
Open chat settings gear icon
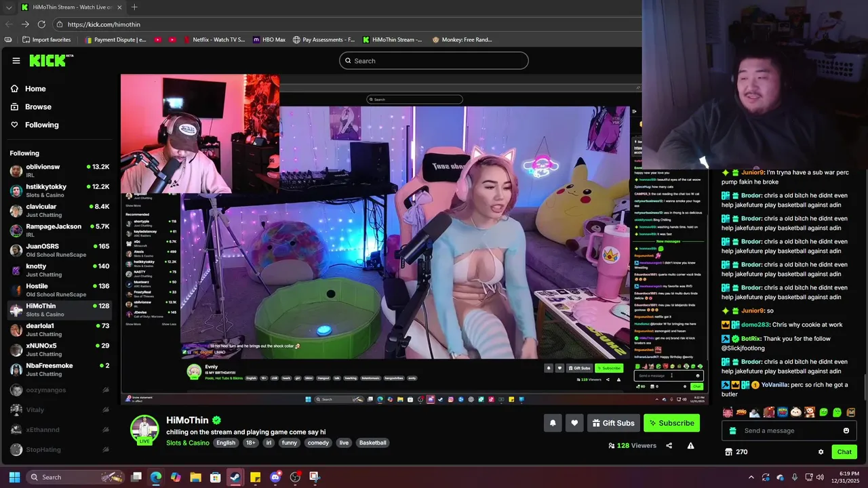click(x=821, y=452)
